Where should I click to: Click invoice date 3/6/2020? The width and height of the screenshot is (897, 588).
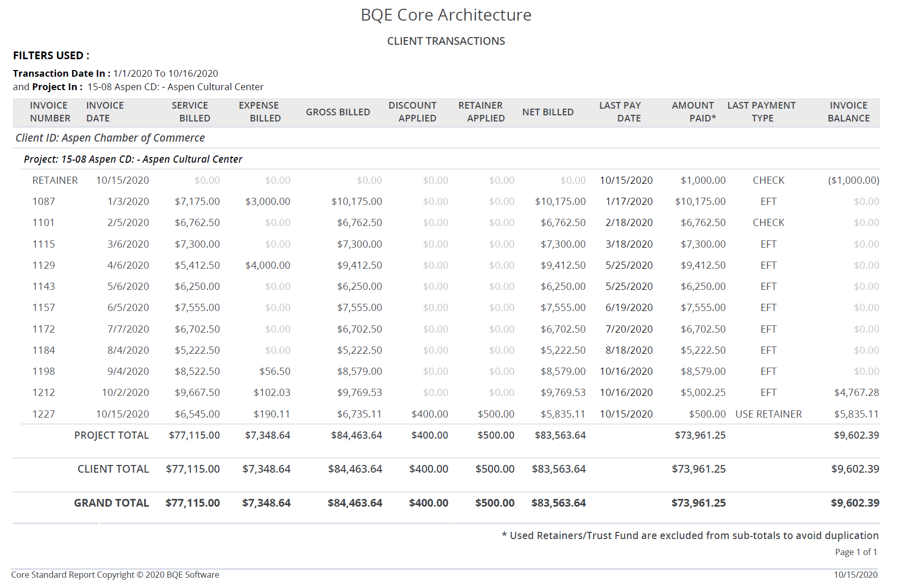coord(128,245)
